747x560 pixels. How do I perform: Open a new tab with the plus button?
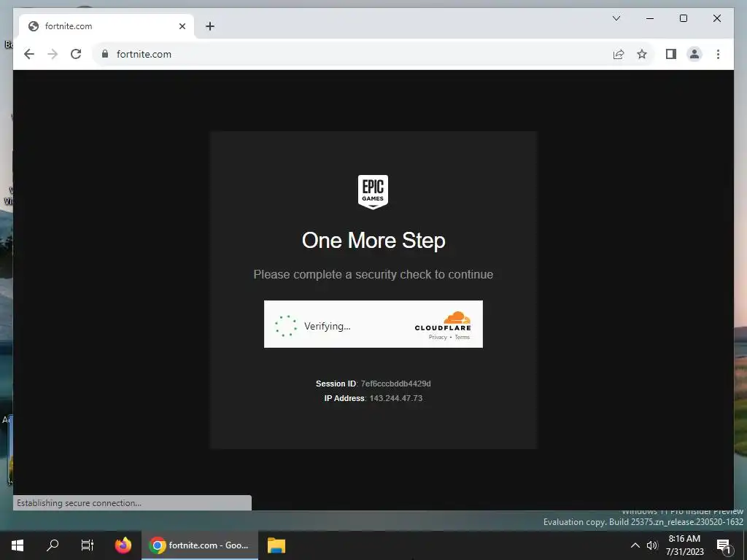[x=210, y=26]
